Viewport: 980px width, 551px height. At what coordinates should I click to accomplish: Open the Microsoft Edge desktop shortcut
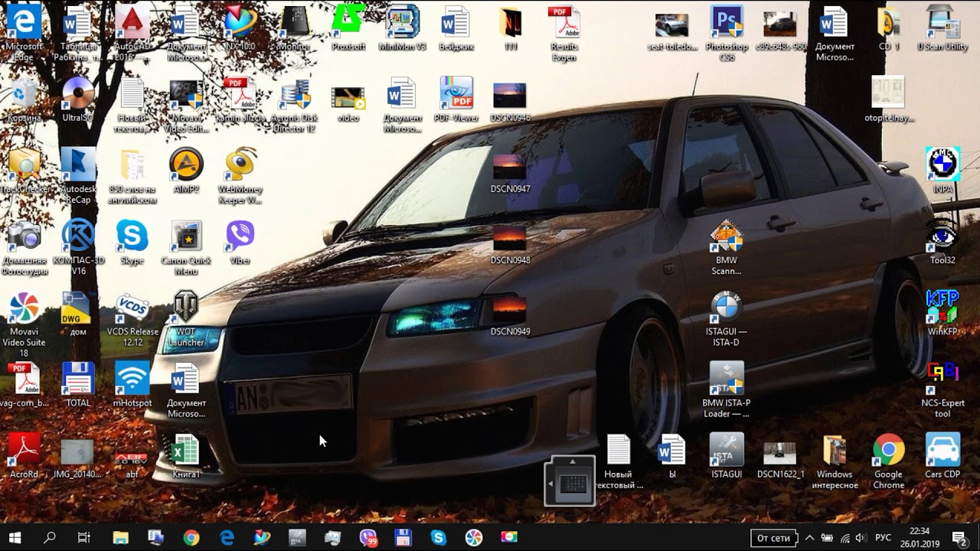(x=24, y=22)
